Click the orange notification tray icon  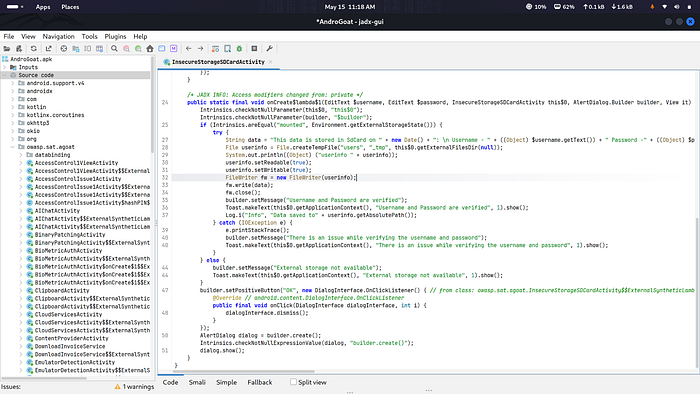click(652, 7)
